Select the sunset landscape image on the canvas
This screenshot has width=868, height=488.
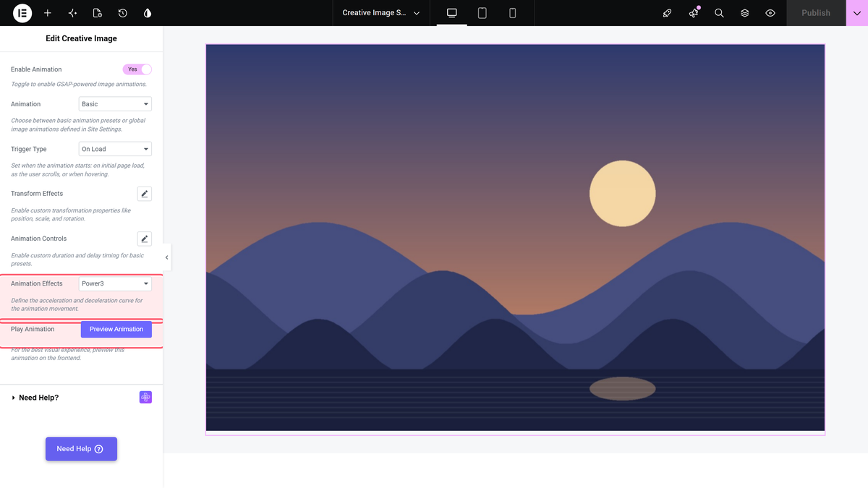tap(515, 238)
